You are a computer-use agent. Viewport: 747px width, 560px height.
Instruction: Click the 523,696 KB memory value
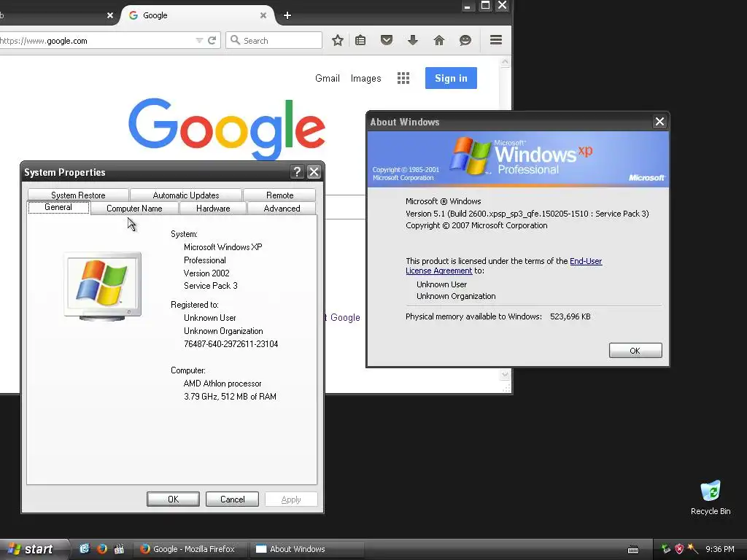click(x=570, y=316)
